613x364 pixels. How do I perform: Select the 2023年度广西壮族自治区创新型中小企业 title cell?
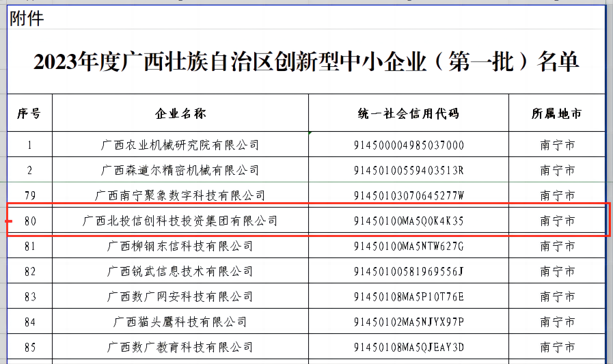306,61
